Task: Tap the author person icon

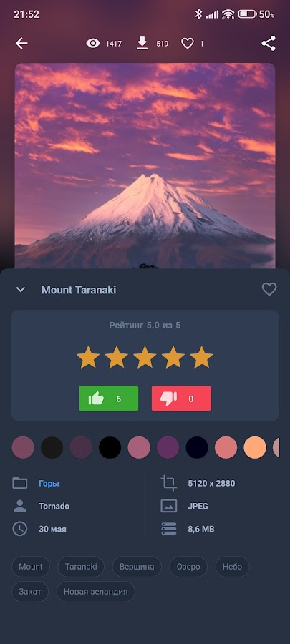Action: pos(20,506)
